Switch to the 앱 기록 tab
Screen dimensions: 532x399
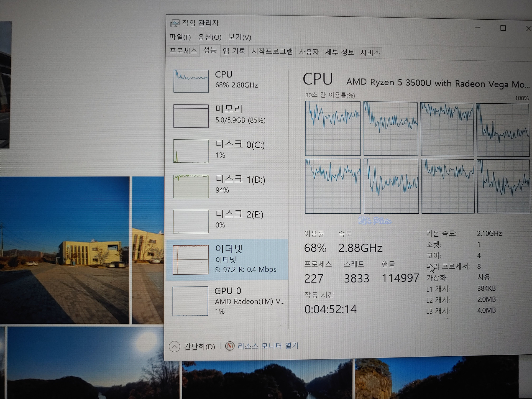[x=234, y=51]
